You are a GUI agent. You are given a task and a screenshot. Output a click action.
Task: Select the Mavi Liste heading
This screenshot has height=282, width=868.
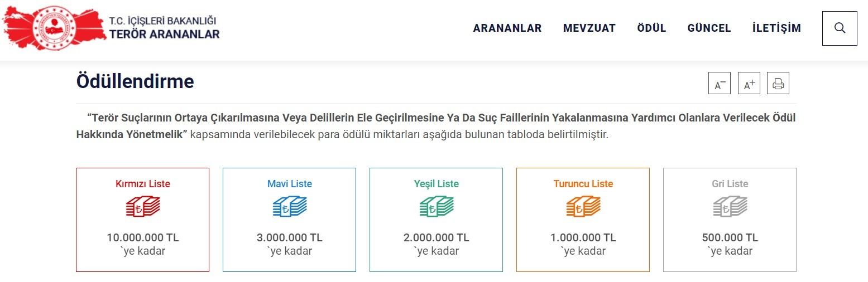[290, 184]
